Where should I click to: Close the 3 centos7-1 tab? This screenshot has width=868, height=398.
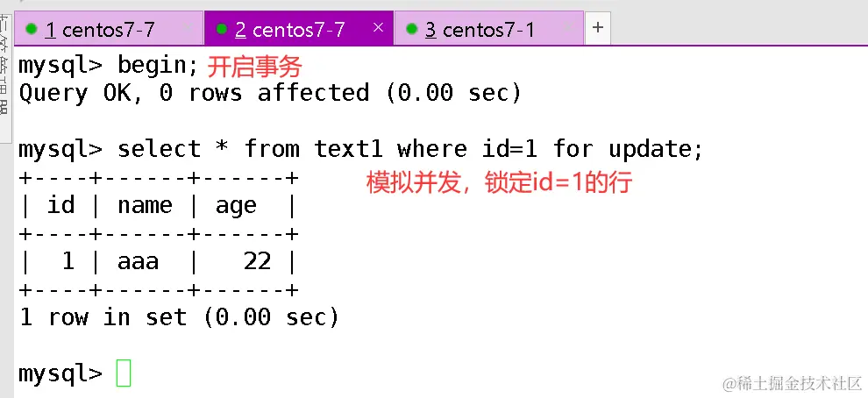pos(568,28)
